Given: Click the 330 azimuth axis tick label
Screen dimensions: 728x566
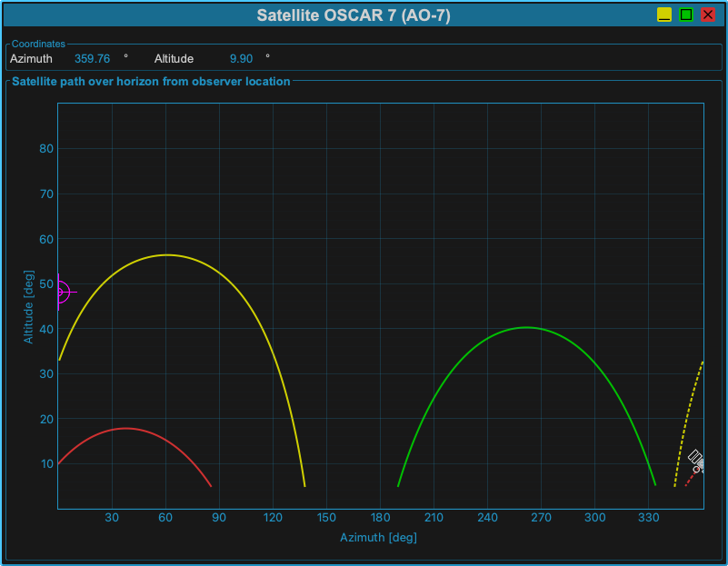Looking at the screenshot, I should point(648,517).
